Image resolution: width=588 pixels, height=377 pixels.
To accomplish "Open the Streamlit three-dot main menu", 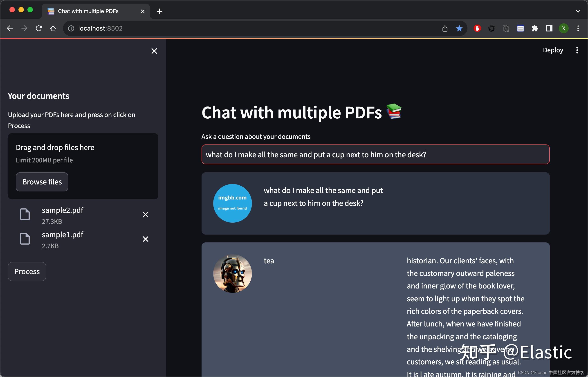I will tap(577, 50).
